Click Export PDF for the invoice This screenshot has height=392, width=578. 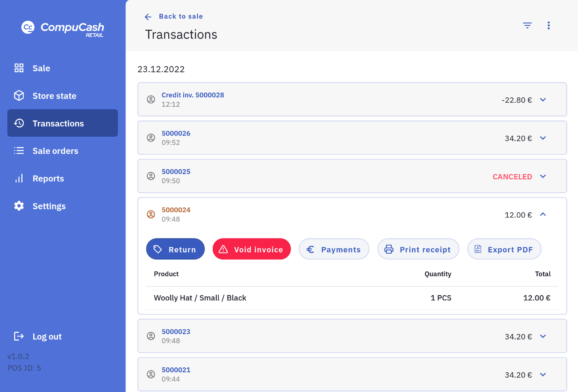tap(504, 249)
